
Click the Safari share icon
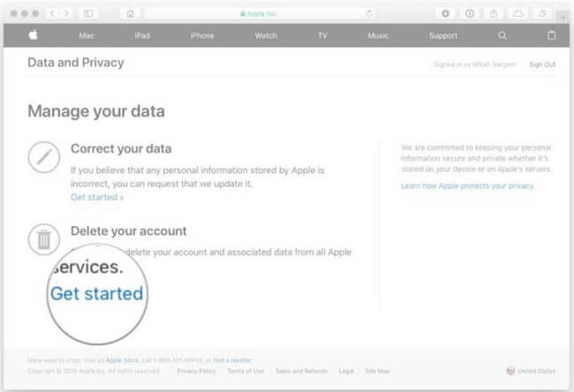494,13
